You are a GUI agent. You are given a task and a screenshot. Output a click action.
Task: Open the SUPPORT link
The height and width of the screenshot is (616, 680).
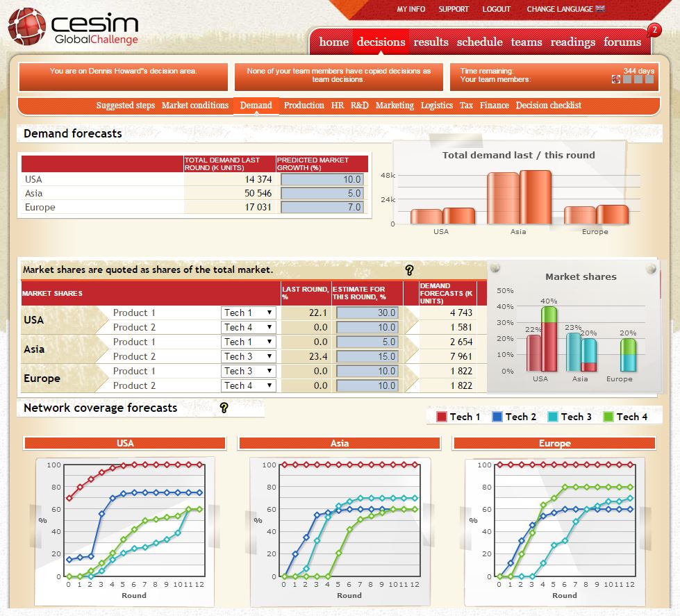pos(454,9)
